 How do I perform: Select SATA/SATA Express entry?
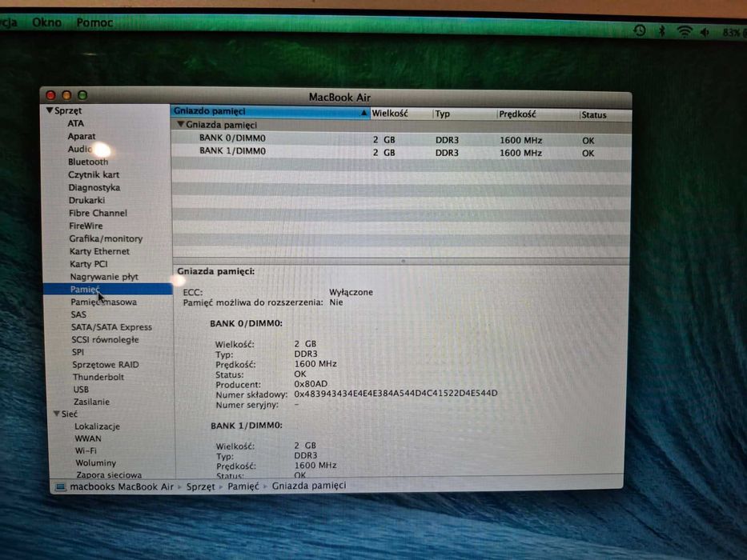[111, 327]
